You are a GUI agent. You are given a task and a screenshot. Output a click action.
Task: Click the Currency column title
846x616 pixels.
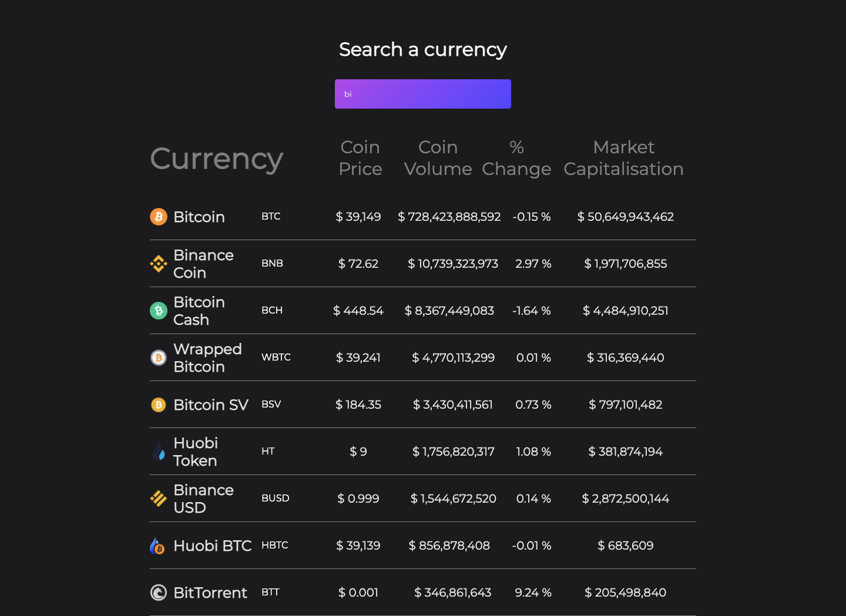[216, 159]
